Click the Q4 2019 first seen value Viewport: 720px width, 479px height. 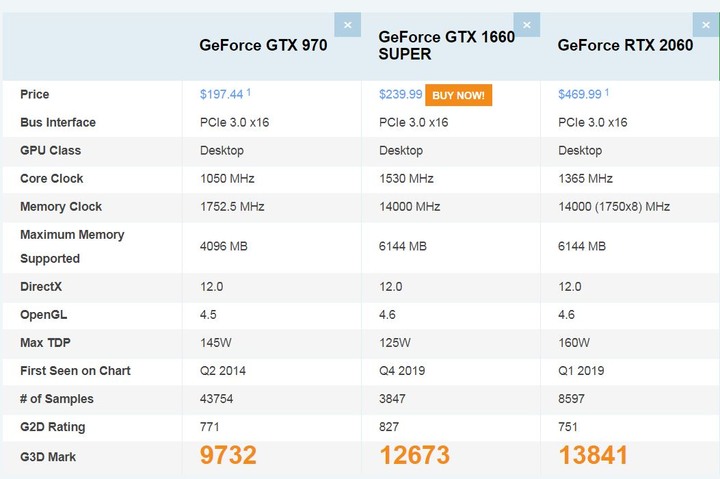coord(402,371)
